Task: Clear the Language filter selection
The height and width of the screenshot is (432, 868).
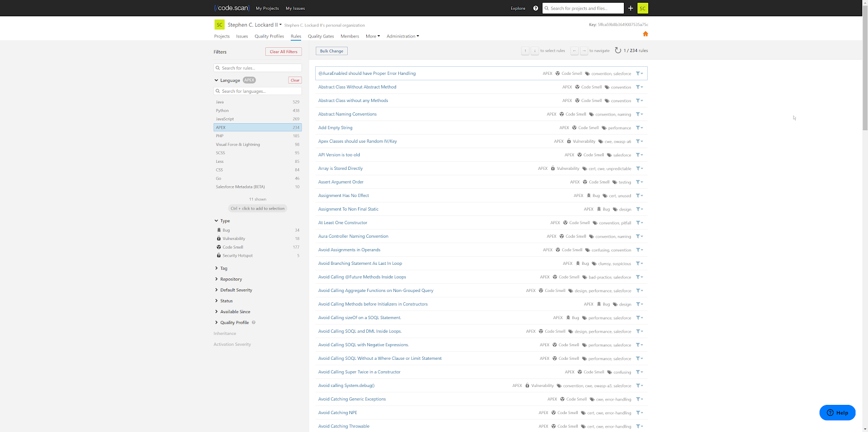Action: [x=295, y=80]
